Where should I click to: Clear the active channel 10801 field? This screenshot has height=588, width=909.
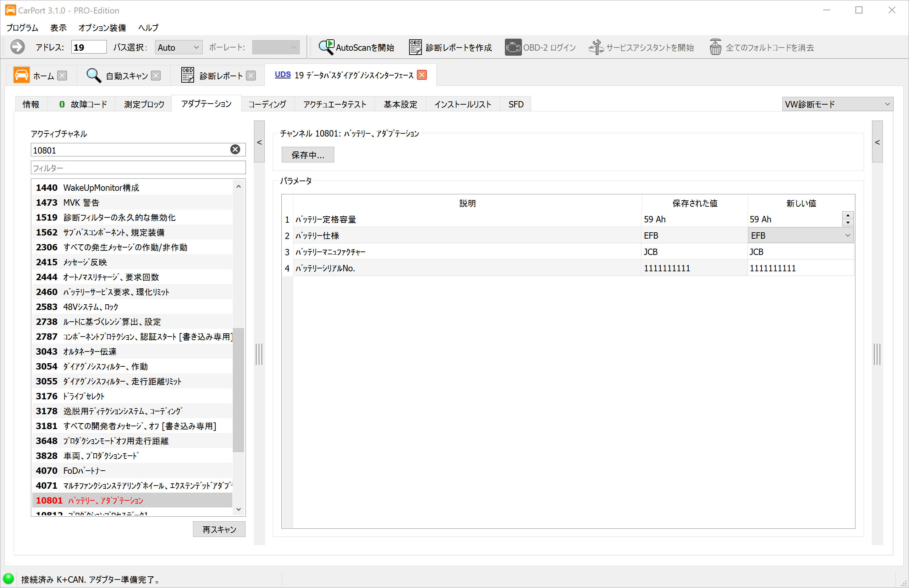pos(235,150)
